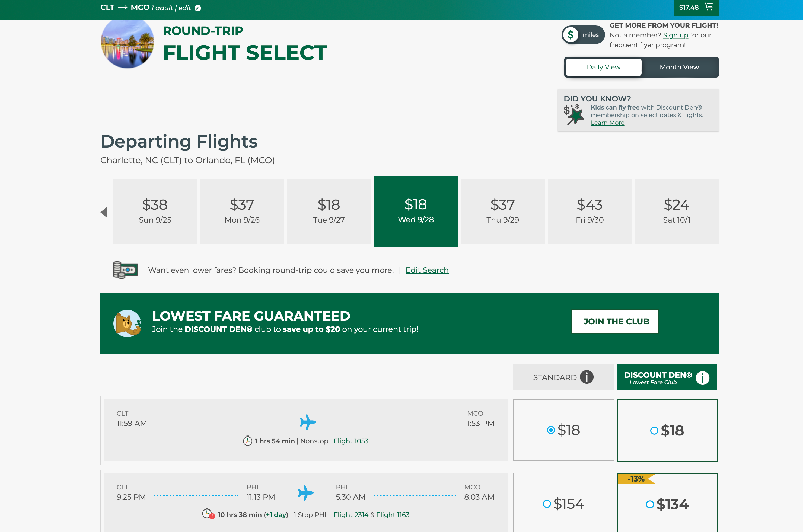Image resolution: width=803 pixels, height=532 pixels.
Task: Open the shopping cart icon
Action: pyautogui.click(x=709, y=7)
